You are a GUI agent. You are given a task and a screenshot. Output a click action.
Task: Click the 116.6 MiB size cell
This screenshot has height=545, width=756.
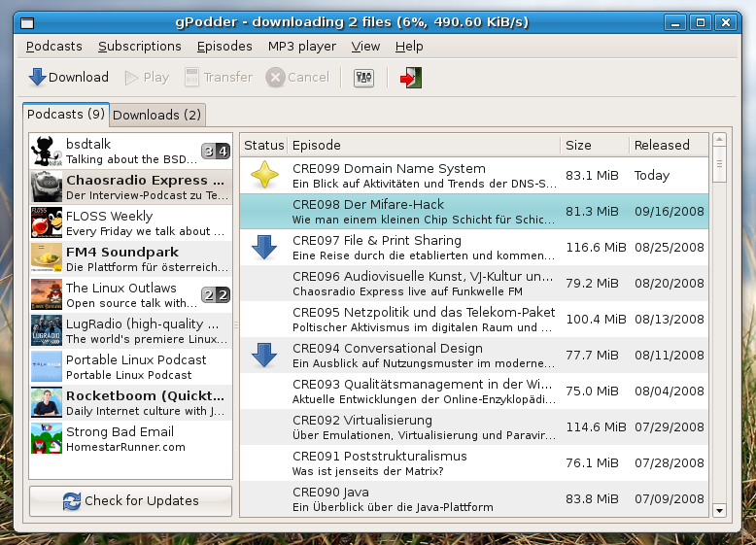coord(596,247)
